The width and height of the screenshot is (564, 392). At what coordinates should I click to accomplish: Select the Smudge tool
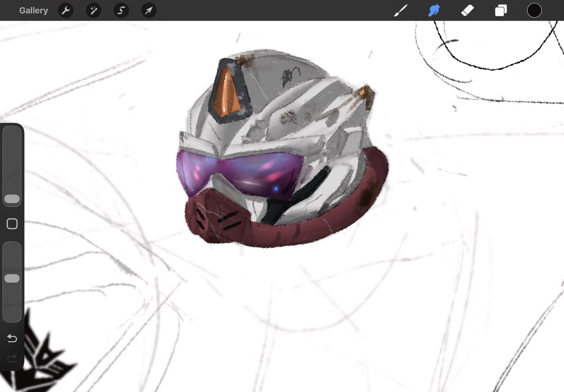coord(434,10)
